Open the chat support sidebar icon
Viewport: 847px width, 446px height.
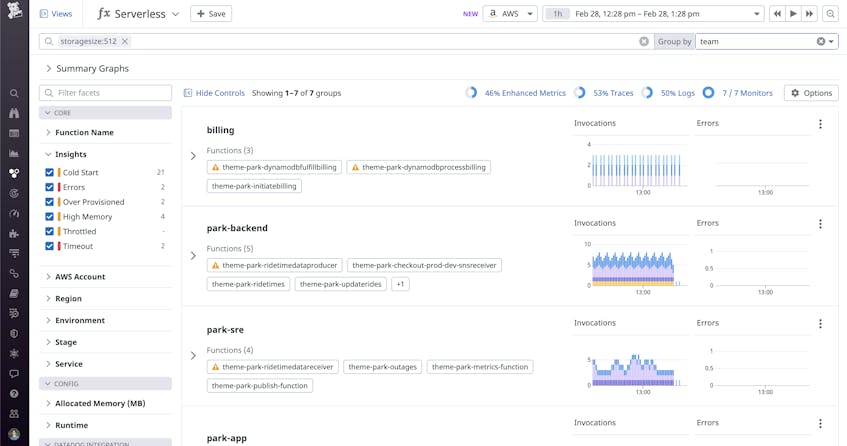tap(14, 374)
